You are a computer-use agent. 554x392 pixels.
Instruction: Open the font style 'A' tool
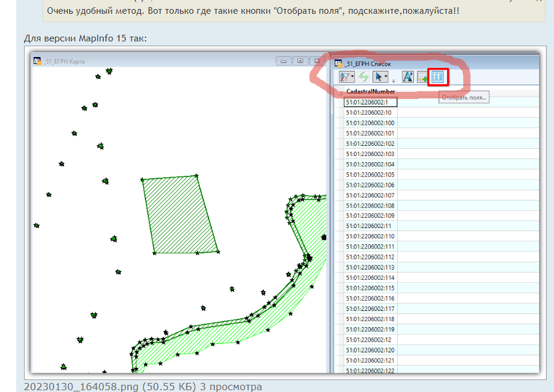(x=407, y=77)
